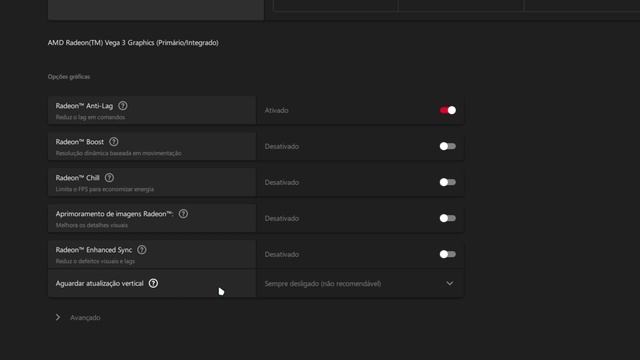Screen dimensions: 640x360
Task: Click the Ativado status text
Action: (276, 110)
